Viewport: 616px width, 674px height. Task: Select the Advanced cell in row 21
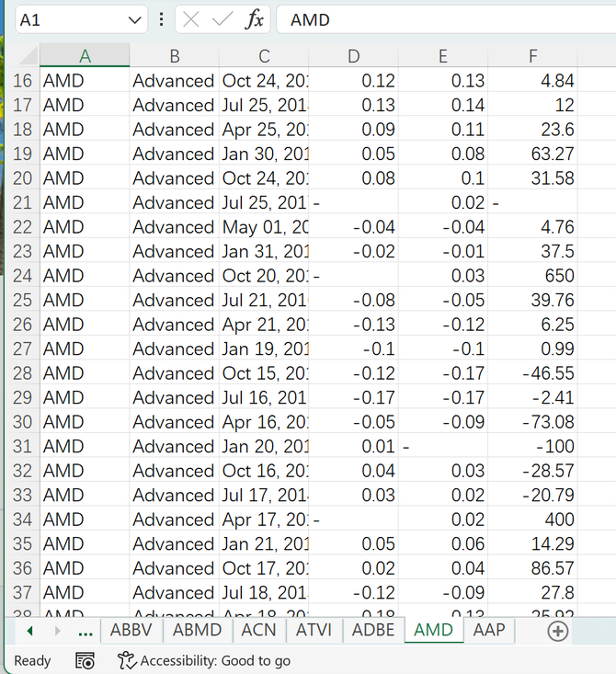tap(174, 202)
